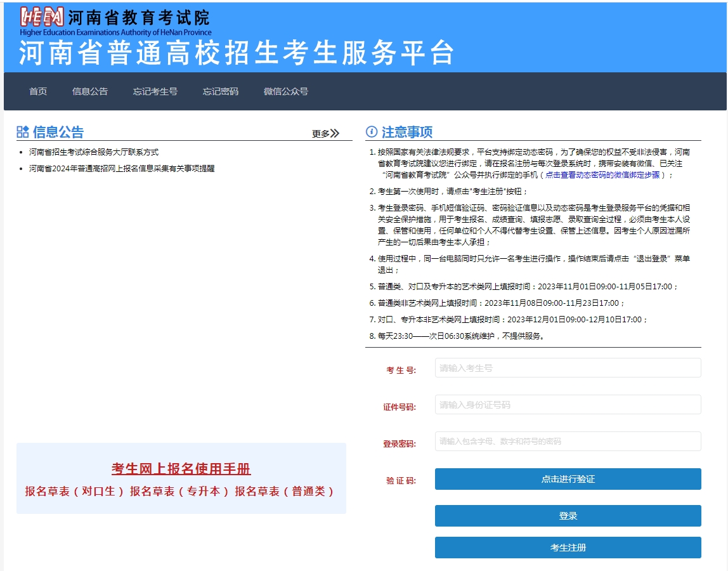Select 忘记密码 in navigation bar
This screenshot has height=571, width=728.
pos(221,91)
